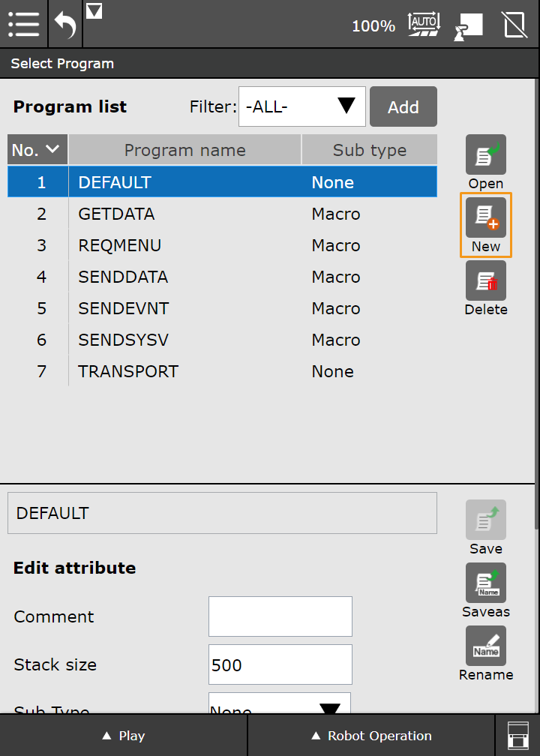Open the hamburger main menu
Screen dimensions: 540x756
point(24,24)
